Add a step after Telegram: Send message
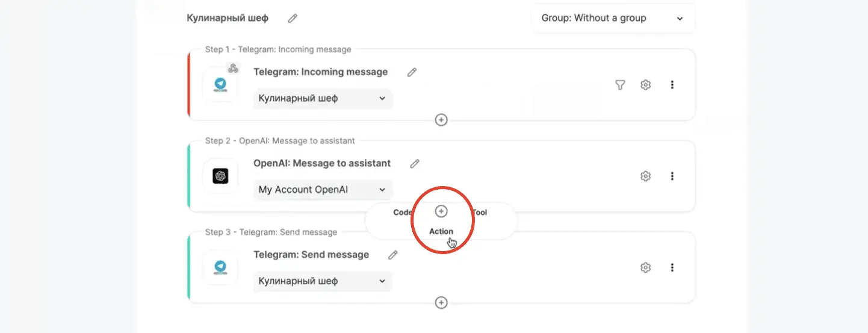Viewport: 868px width, 333px height. click(441, 302)
